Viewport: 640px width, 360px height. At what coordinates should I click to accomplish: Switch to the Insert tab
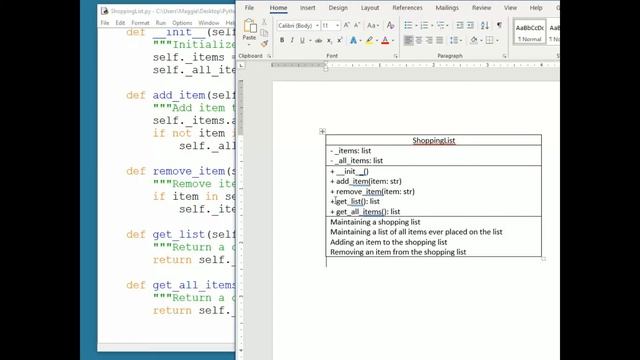coord(307,8)
